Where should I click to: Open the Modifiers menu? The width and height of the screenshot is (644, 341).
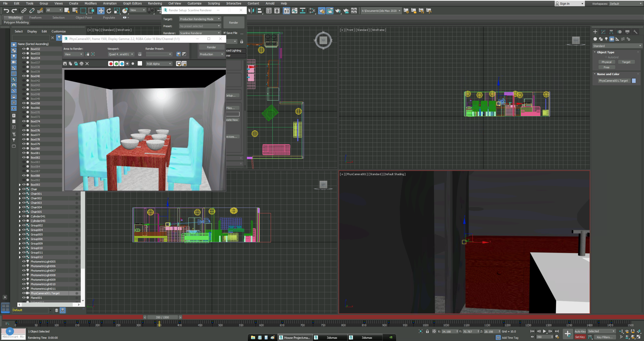point(91,3)
